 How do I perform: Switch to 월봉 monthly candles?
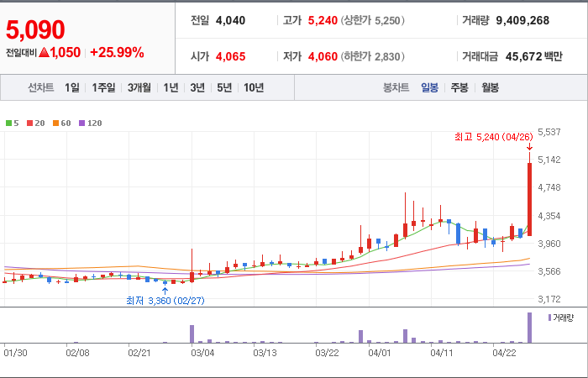490,87
